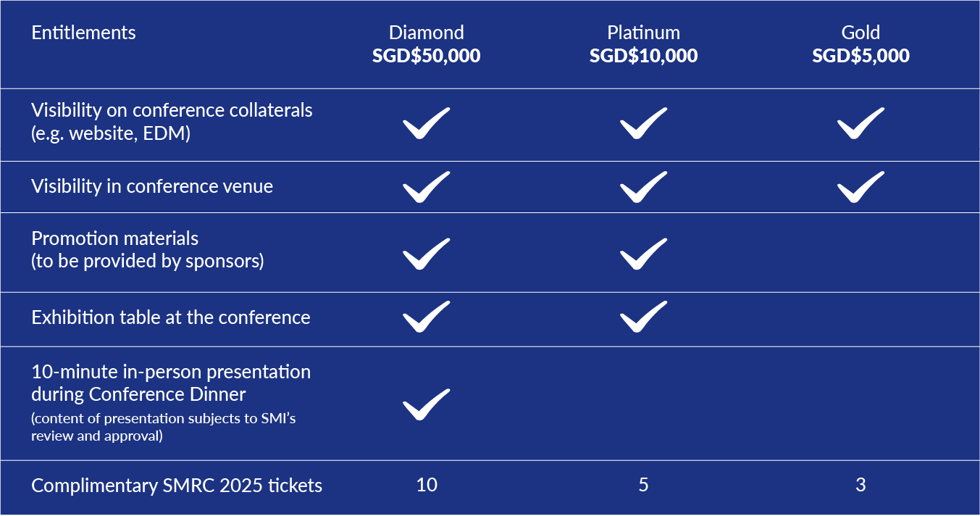Click Diamond checkmark for conference collaterals visibility

(x=426, y=123)
